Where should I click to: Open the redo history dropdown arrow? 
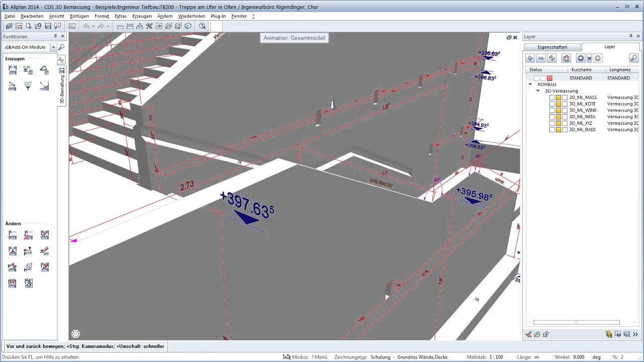(108, 26)
